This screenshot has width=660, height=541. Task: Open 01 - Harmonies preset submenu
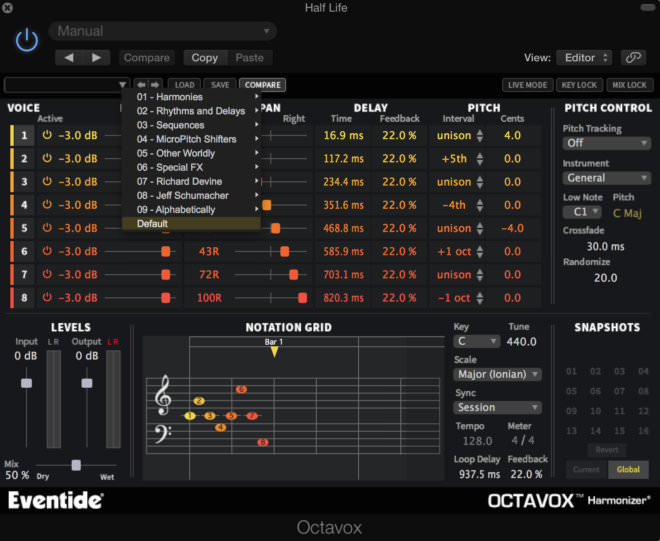pos(192,97)
